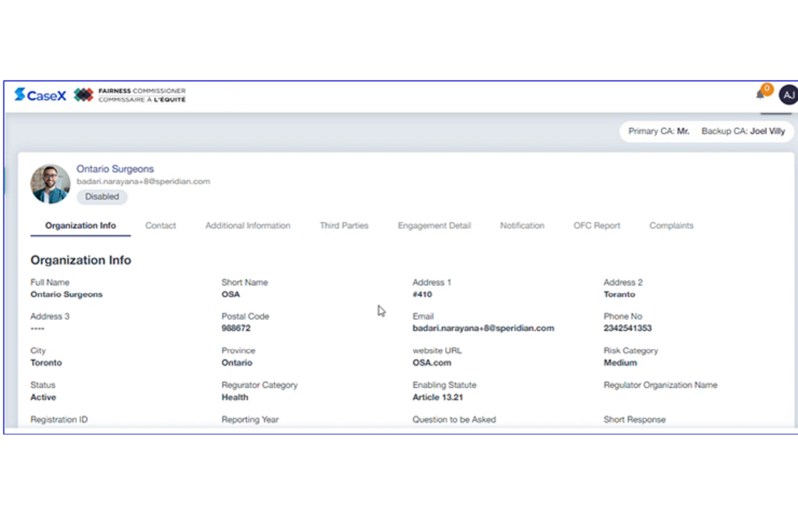Click the email under Ontario Surgeons header

(143, 182)
